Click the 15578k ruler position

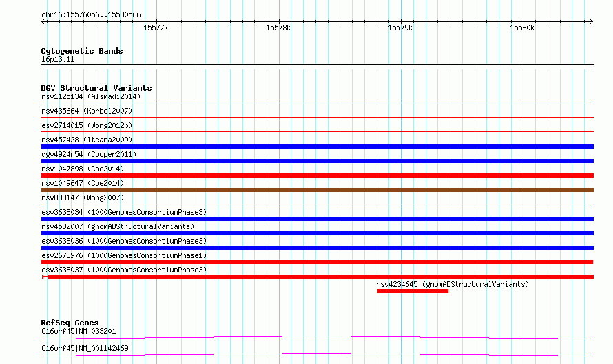(278, 28)
